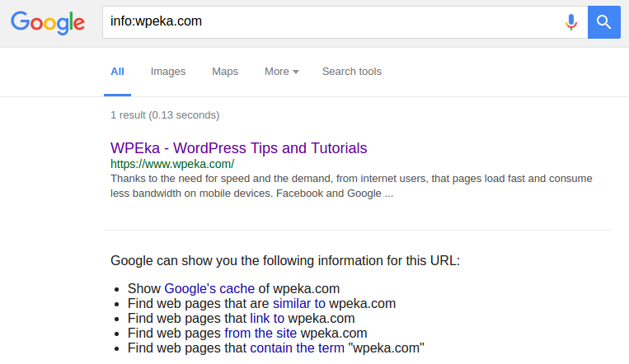This screenshot has width=629, height=364.
Task: Open the WPEka - WordPress Tips and Tutorials result
Action: 238,148
